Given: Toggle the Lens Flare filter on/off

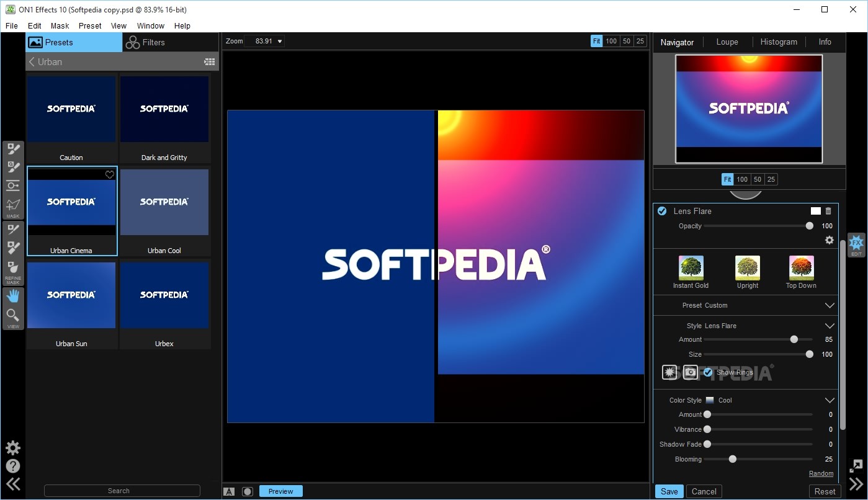Looking at the screenshot, I should [662, 211].
